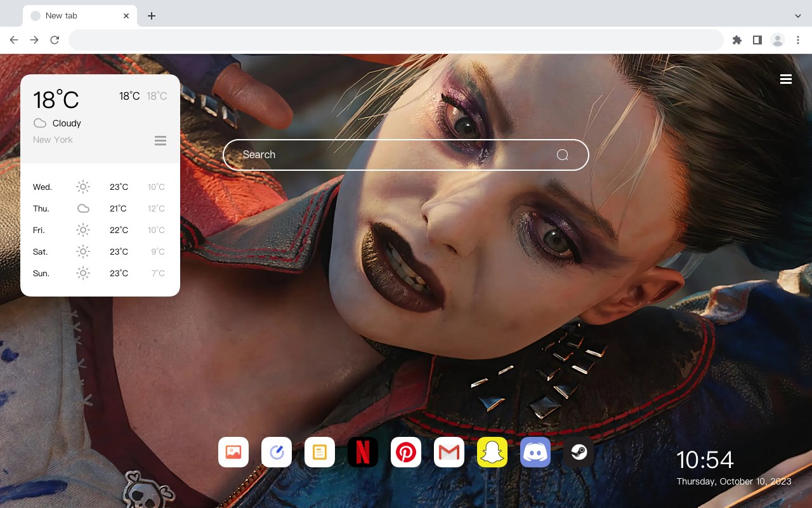Screen dimensions: 812x508
Task: Go forward to next page
Action: pyautogui.click(x=34, y=40)
